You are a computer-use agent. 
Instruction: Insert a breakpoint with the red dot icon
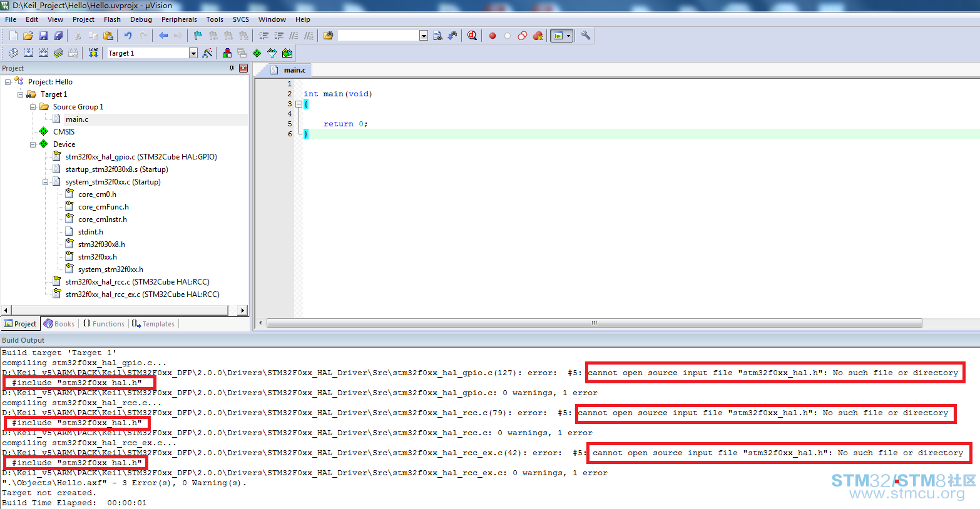click(493, 36)
